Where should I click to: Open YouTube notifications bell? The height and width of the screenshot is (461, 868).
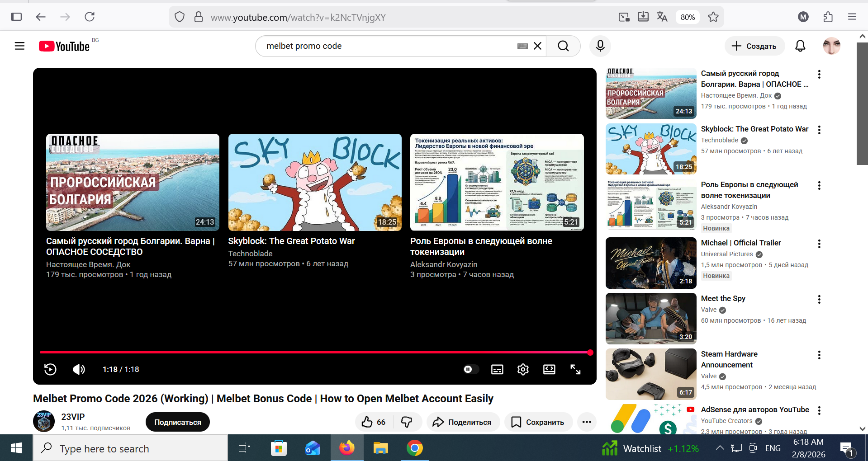[800, 46]
